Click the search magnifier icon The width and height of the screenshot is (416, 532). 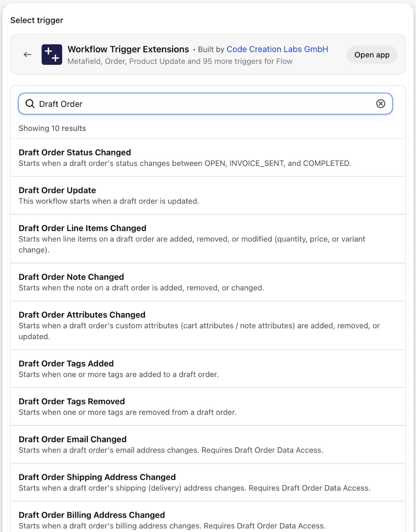click(x=30, y=104)
